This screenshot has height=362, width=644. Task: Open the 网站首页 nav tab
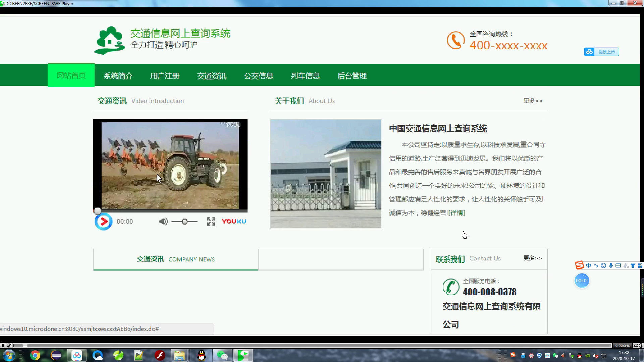coord(71,75)
